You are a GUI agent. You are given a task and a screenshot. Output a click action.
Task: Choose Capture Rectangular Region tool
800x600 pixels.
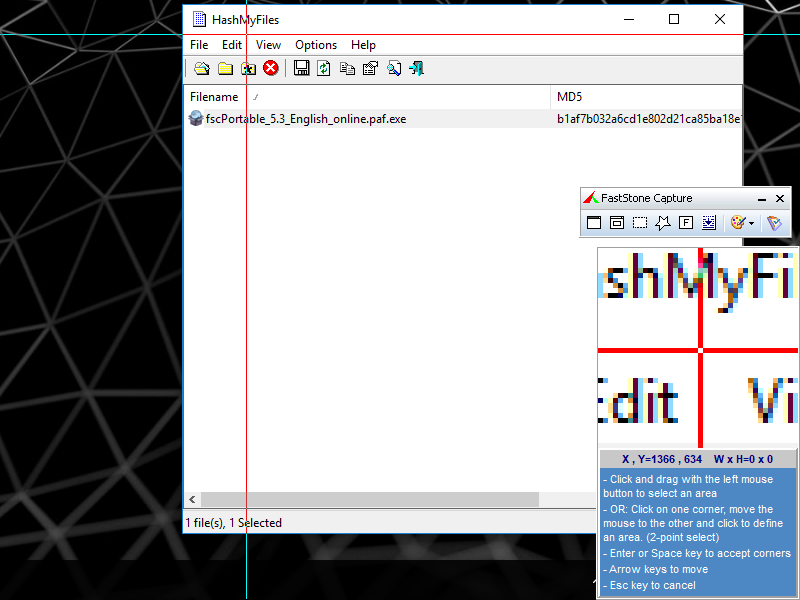click(x=640, y=223)
